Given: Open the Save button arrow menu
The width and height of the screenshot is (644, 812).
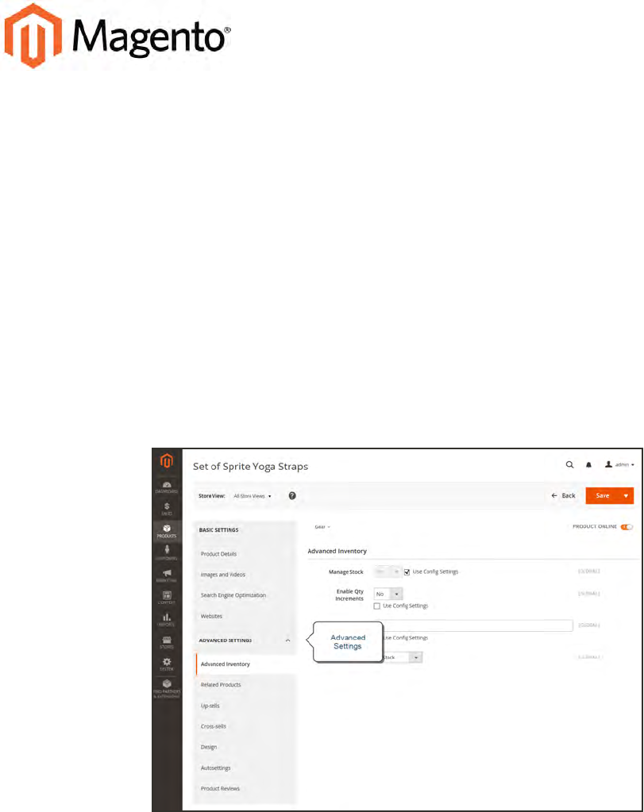Looking at the screenshot, I should pos(626,495).
